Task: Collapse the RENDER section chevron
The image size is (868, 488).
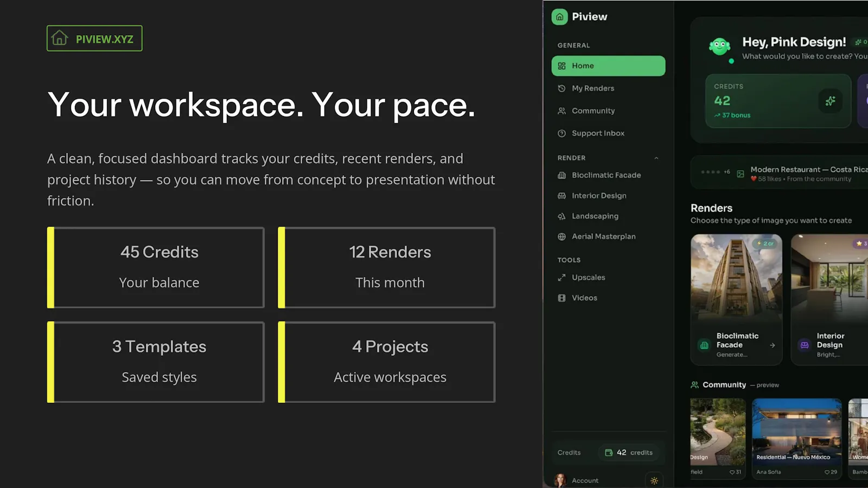Action: pyautogui.click(x=656, y=158)
